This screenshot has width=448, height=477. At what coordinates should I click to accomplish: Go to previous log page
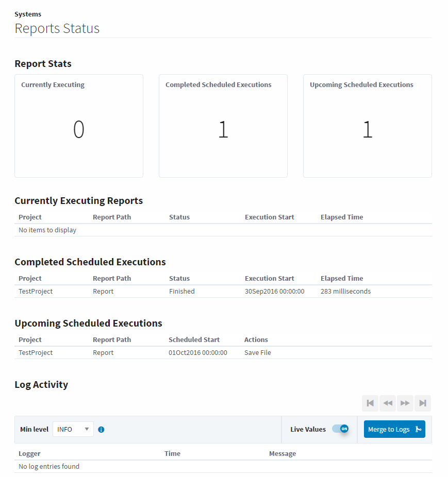388,403
